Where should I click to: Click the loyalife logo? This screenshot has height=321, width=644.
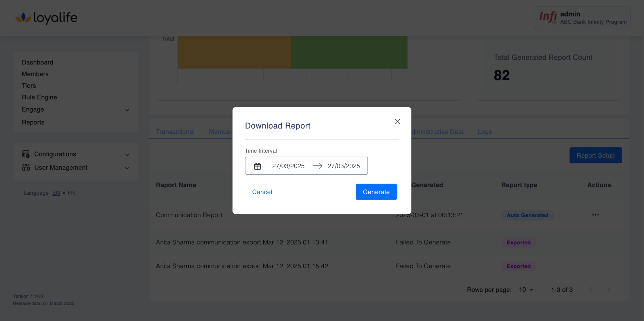(46, 18)
